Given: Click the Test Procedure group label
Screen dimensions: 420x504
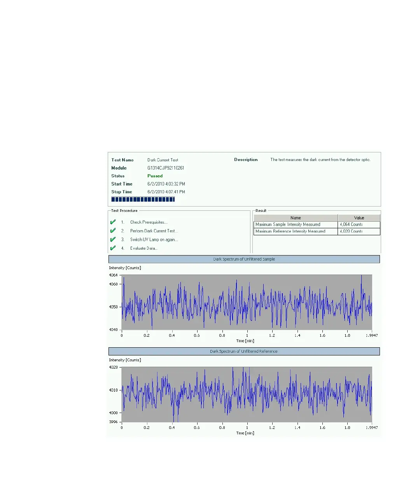Looking at the screenshot, I should pyautogui.click(x=124, y=211).
